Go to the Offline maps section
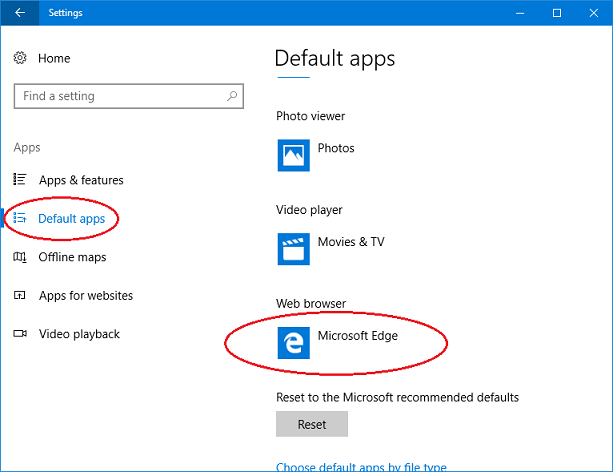 point(72,257)
